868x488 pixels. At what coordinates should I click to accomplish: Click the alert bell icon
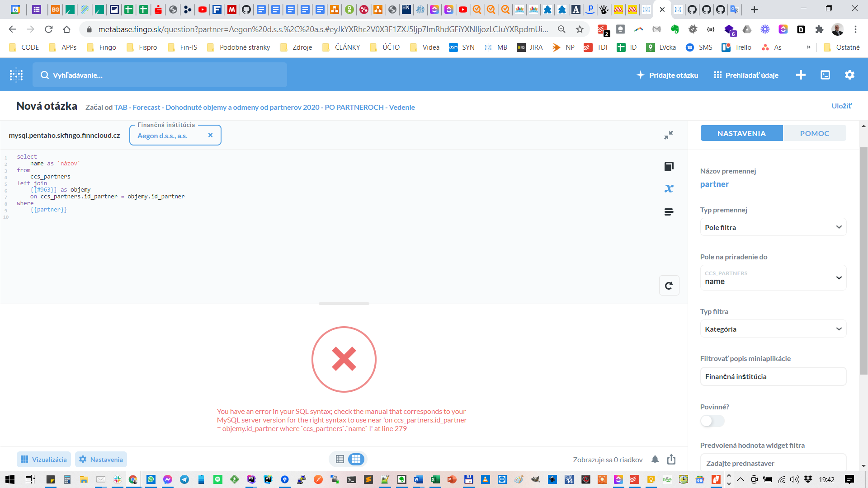click(x=655, y=460)
